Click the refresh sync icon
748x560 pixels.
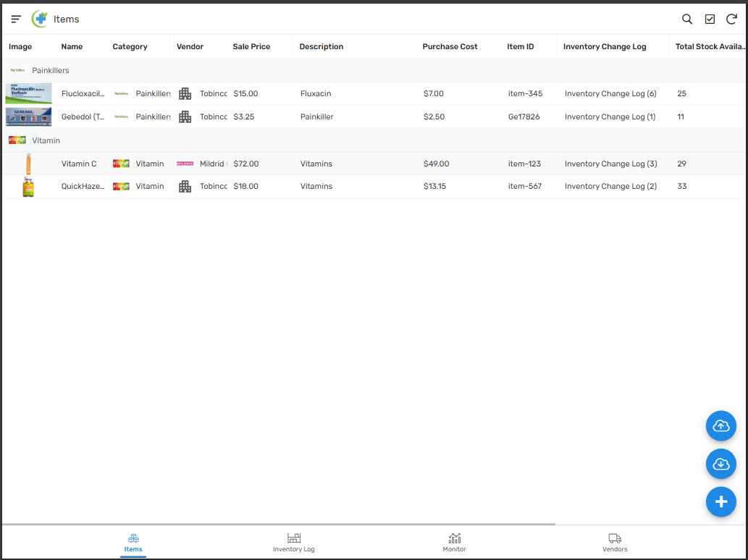731,19
